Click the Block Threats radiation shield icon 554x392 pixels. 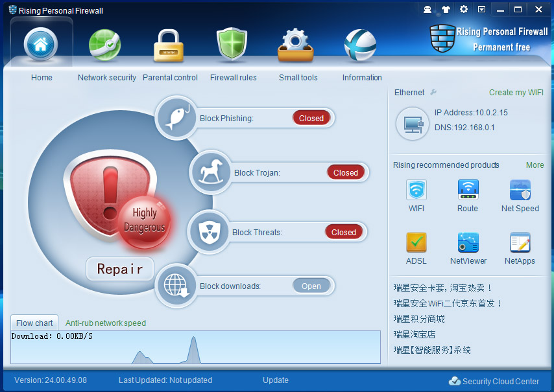tap(209, 232)
